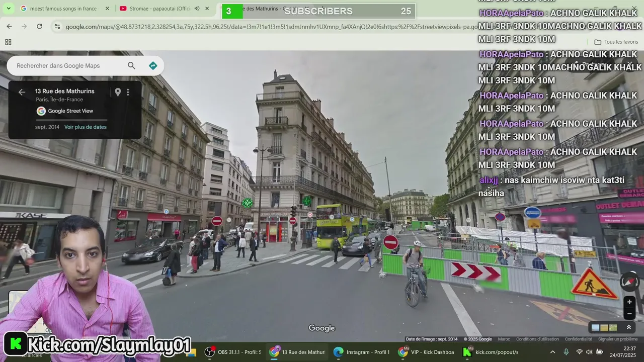
Task: Select the third thumbnail in the imagery strip
Action: click(x=613, y=328)
